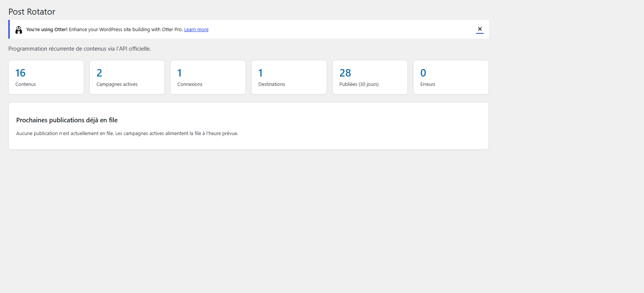Click the 2 Campagnes actives stat card
Viewport: 644px width, 293px height.
coord(127,77)
